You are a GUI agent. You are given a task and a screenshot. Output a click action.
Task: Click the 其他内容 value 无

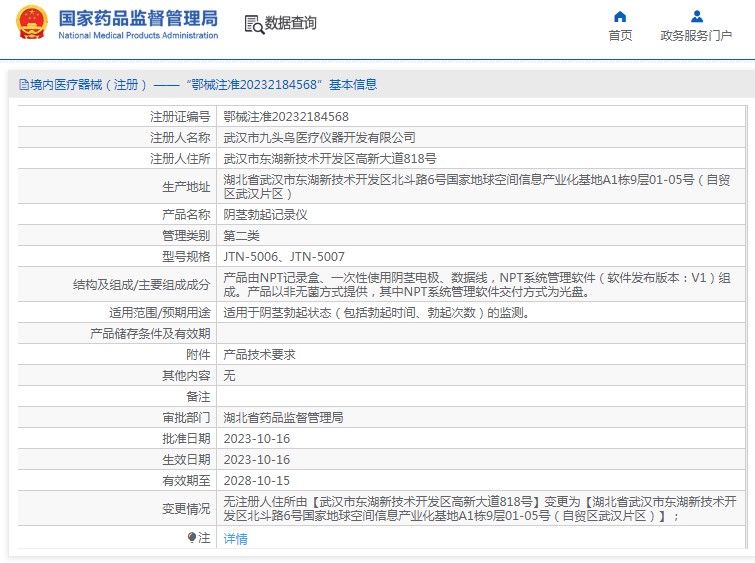coord(229,375)
